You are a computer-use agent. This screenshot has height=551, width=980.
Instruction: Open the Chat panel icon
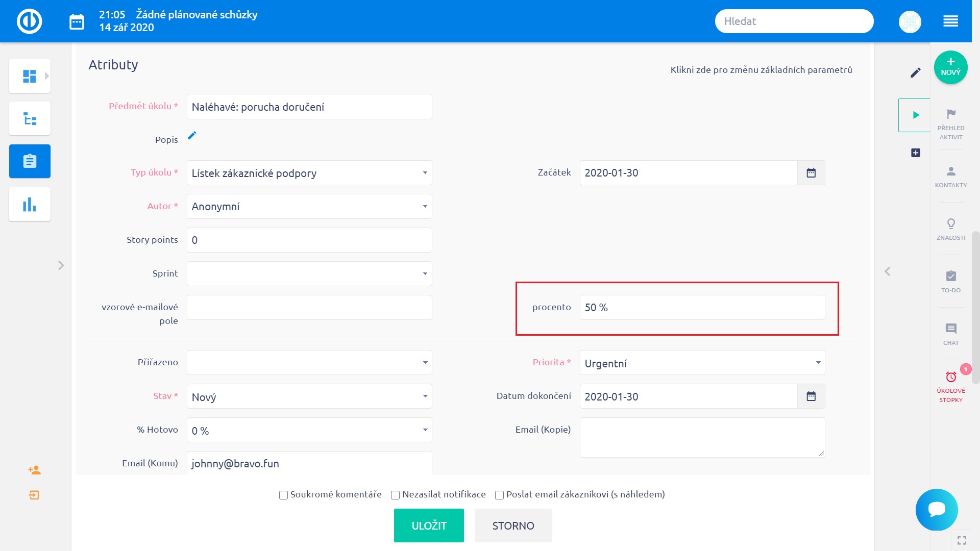tap(951, 329)
